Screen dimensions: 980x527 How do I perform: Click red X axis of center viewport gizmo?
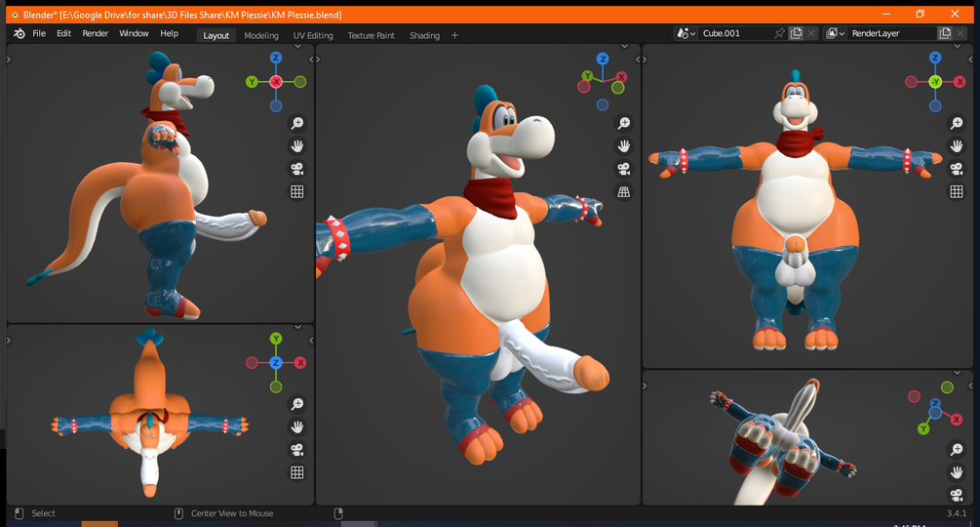click(620, 77)
